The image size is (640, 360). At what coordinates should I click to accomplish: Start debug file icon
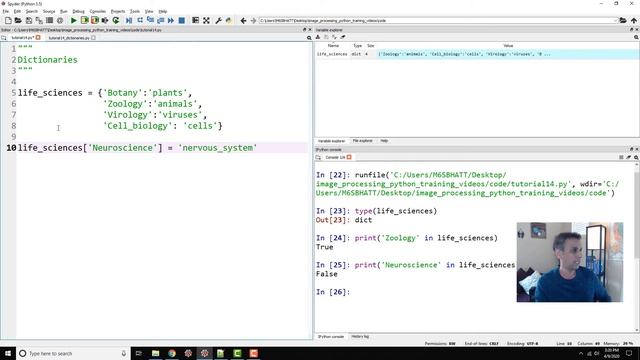coord(129,20)
